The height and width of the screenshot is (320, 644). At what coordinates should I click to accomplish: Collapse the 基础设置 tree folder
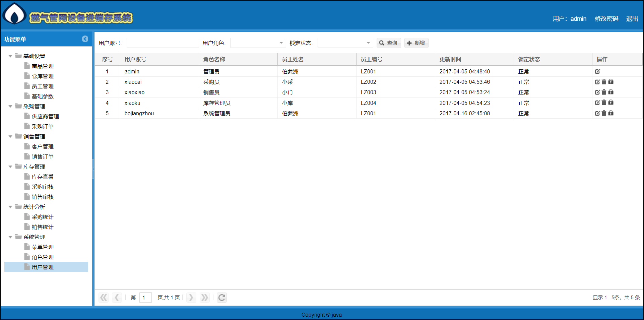click(x=10, y=56)
